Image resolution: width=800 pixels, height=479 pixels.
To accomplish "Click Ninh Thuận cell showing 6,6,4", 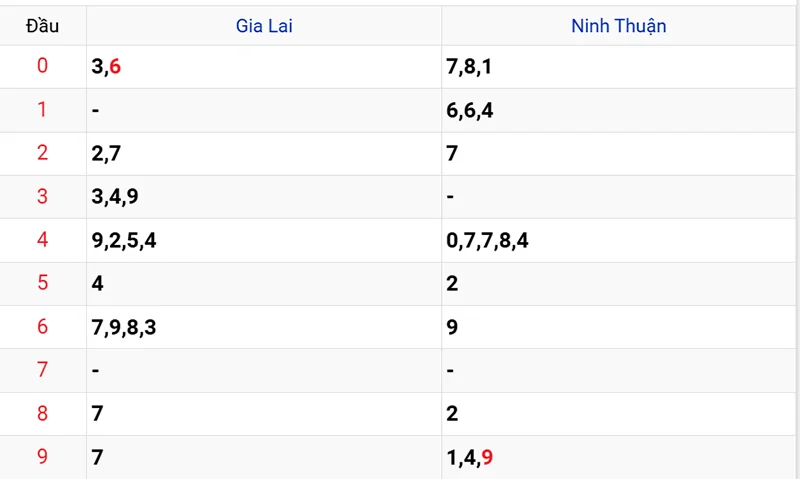I will pyautogui.click(x=470, y=110).
